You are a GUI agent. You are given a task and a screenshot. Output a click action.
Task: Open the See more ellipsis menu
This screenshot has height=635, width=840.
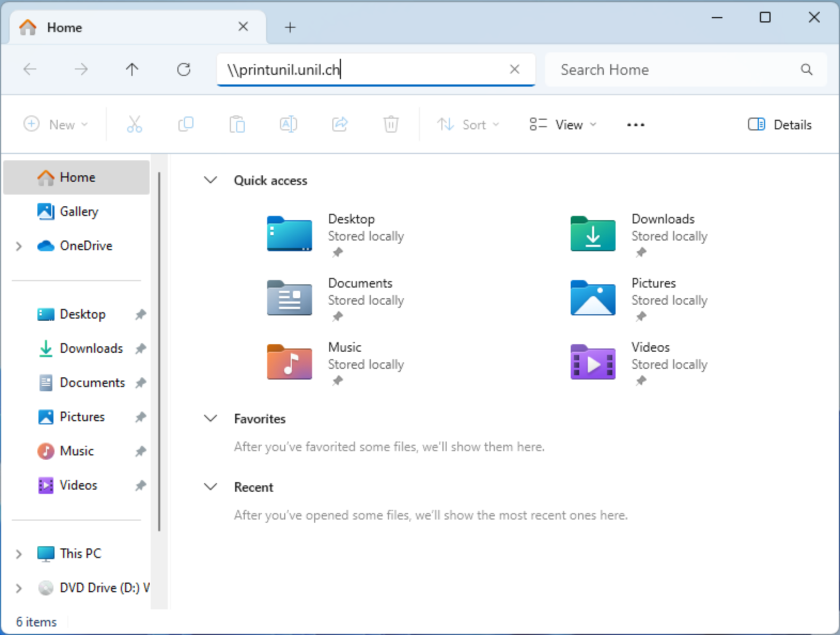(x=635, y=125)
